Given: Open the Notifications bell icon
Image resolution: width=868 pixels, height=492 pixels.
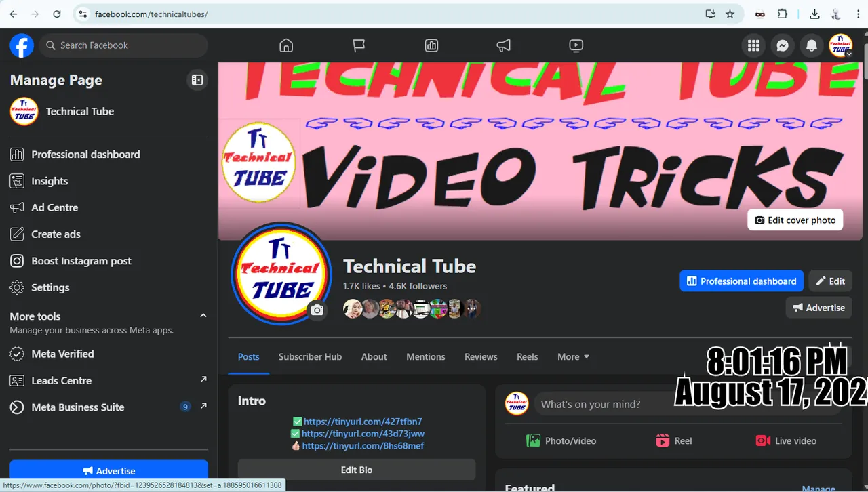Looking at the screenshot, I should coord(812,45).
